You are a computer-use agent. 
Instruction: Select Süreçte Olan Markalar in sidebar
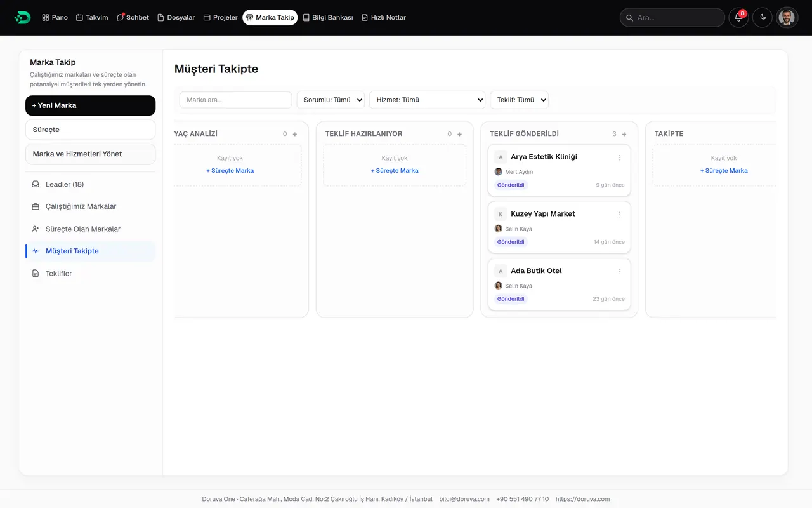90,229
